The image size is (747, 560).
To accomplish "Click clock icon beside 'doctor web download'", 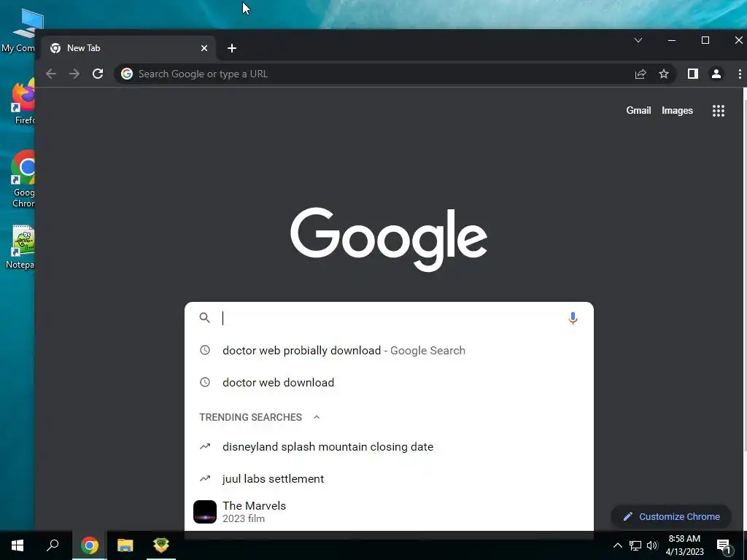I will coord(205,382).
